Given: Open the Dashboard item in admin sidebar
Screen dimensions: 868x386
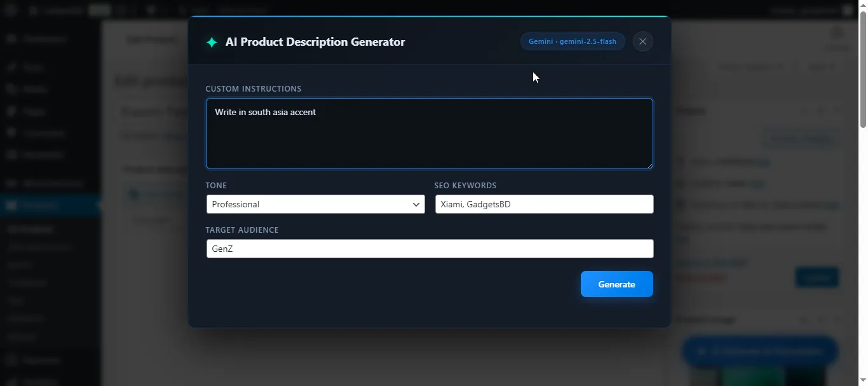Looking at the screenshot, I should click(44, 39).
